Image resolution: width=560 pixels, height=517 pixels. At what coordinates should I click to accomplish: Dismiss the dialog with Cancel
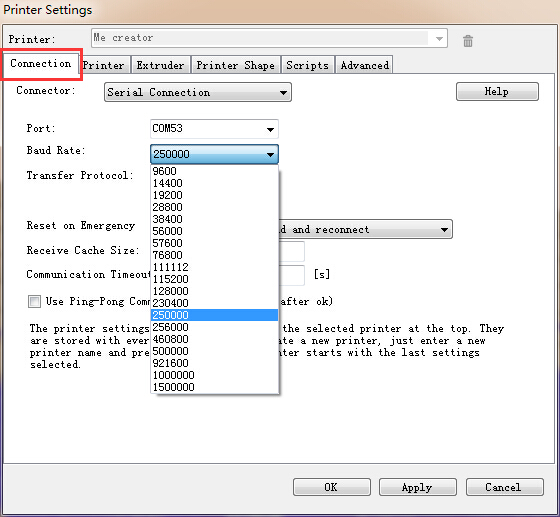(x=505, y=487)
